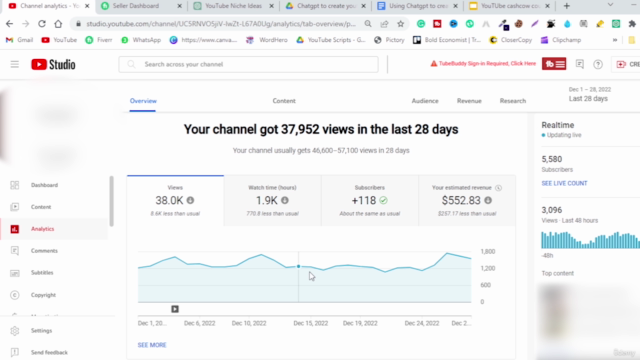The width and height of the screenshot is (640, 360).
Task: Switch to the YouTube Niche Ideas browser tab
Action: 233,6
